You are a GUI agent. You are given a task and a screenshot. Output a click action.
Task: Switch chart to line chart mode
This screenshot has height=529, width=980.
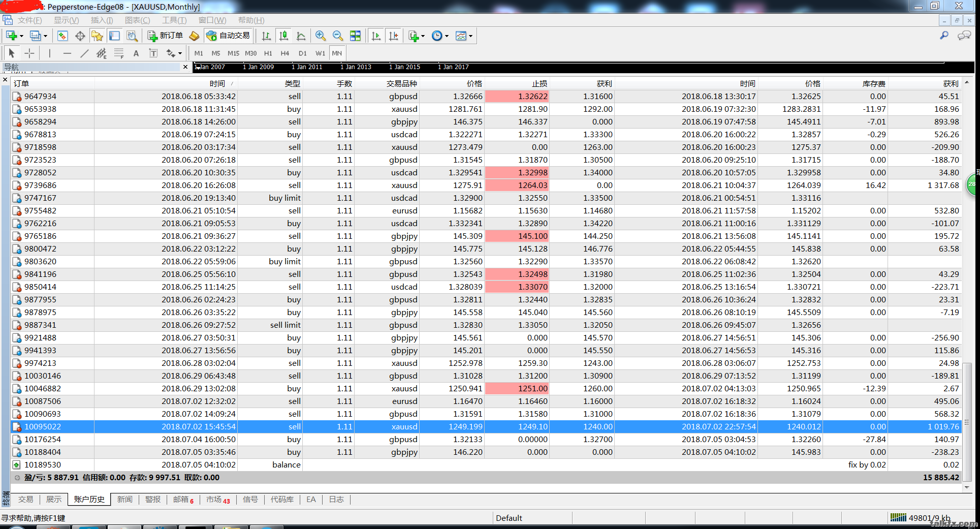(301, 36)
